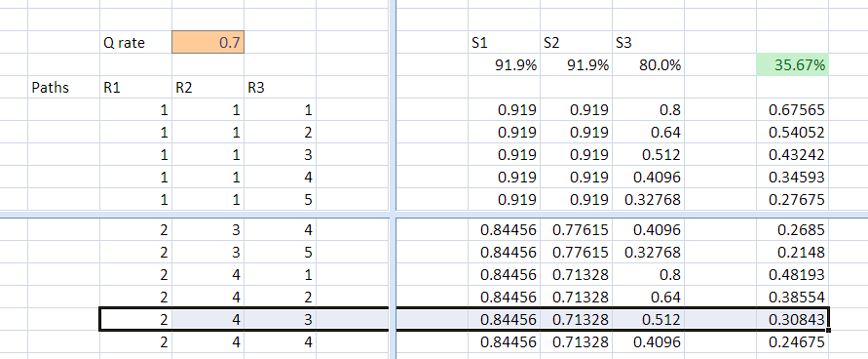Click R2 value 3 in the 0.2685 row
The height and width of the screenshot is (359, 868).
[208, 230]
